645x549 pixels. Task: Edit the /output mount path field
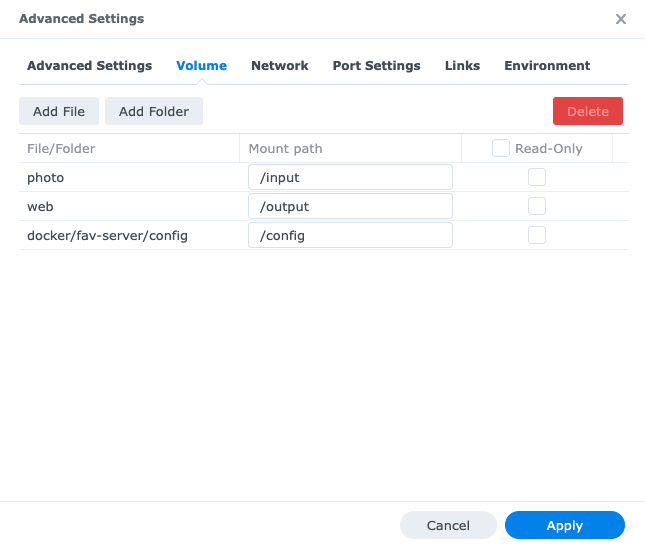[350, 206]
